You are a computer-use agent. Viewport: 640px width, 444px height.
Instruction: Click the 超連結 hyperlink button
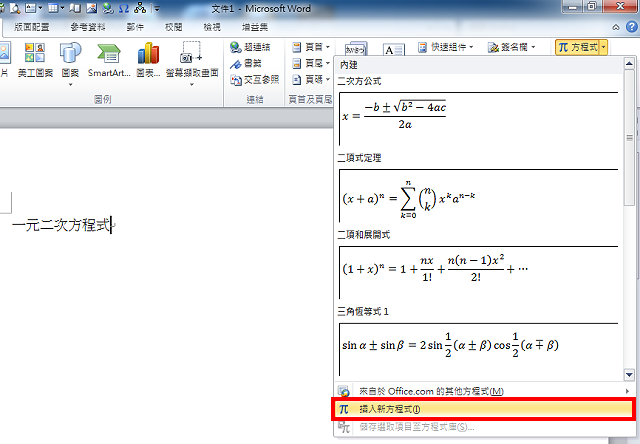250,47
